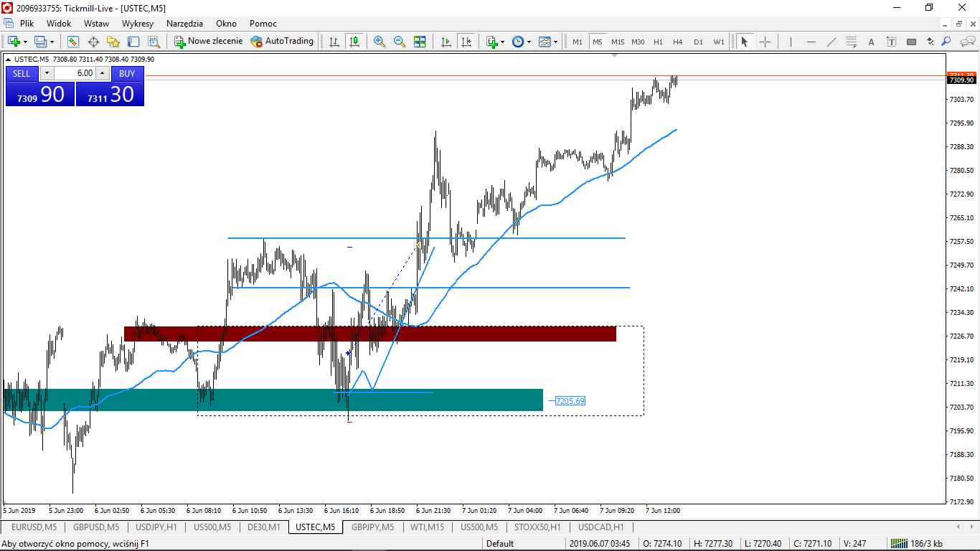Expand the periodicity clock dropdown
The width and height of the screenshot is (980, 551).
[x=529, y=42]
